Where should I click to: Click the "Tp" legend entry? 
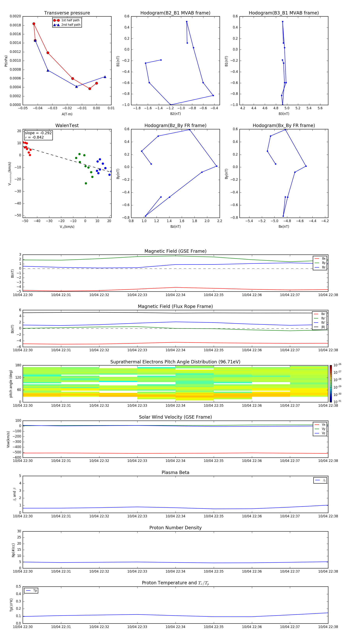click(x=31, y=591)
